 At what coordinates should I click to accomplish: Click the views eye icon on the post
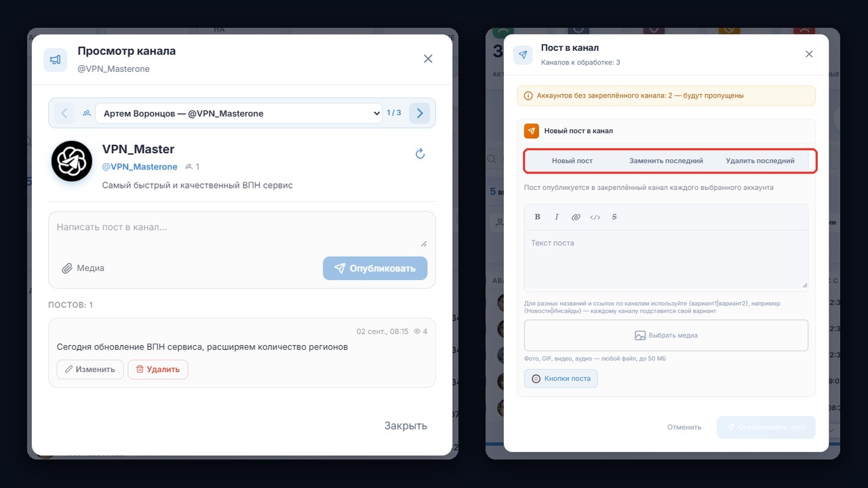[x=416, y=331]
